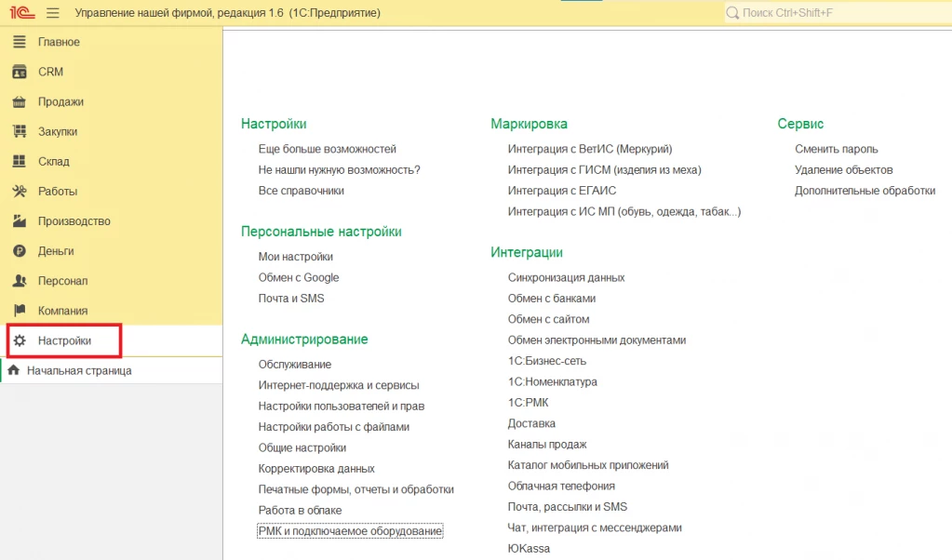The image size is (952, 560).
Task: Open the Начальная страница tab
Action: point(112,370)
